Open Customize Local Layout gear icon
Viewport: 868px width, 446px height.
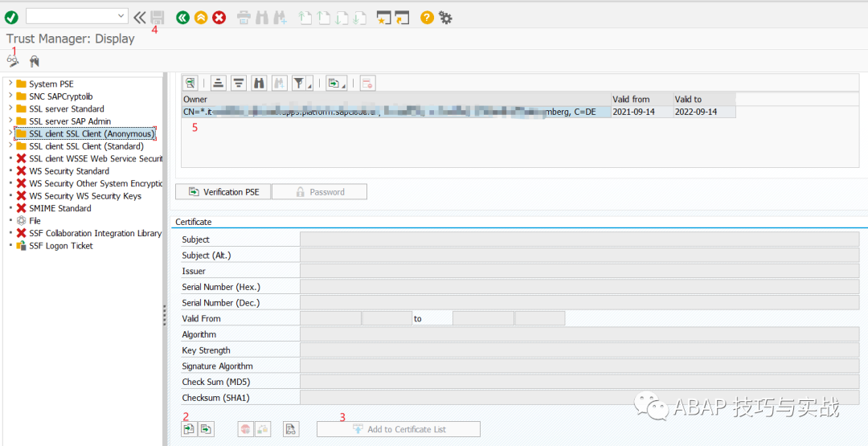(x=445, y=17)
